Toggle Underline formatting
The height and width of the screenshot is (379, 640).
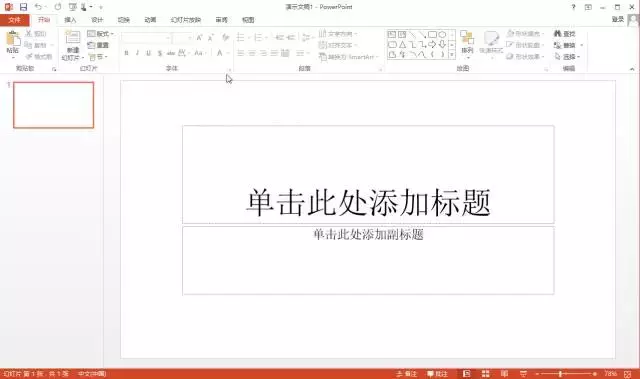(x=149, y=53)
